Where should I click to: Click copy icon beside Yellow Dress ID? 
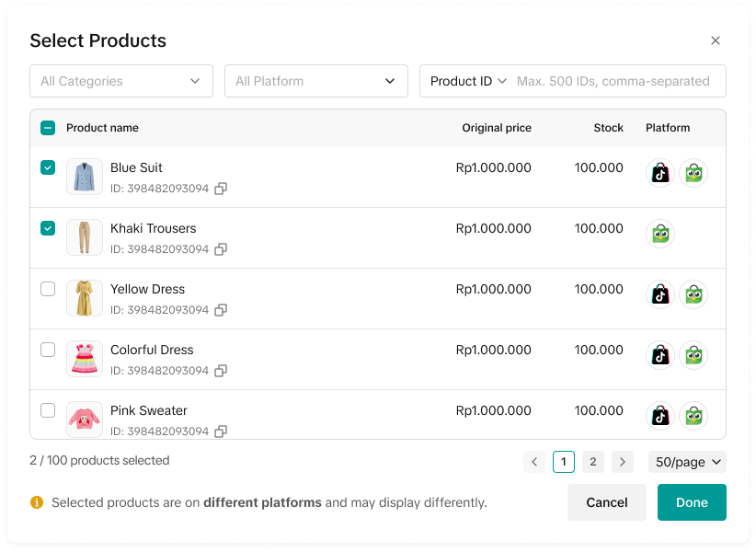coord(221,310)
